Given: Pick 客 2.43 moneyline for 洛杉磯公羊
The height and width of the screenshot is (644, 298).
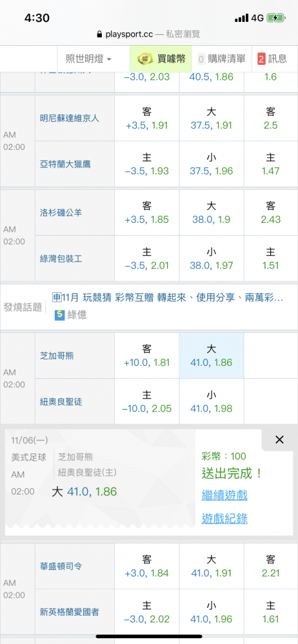Looking at the screenshot, I should [x=271, y=213].
